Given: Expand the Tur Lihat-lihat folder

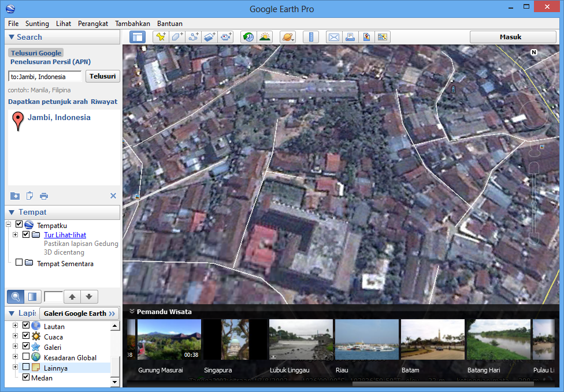Looking at the screenshot, I should tap(15, 234).
